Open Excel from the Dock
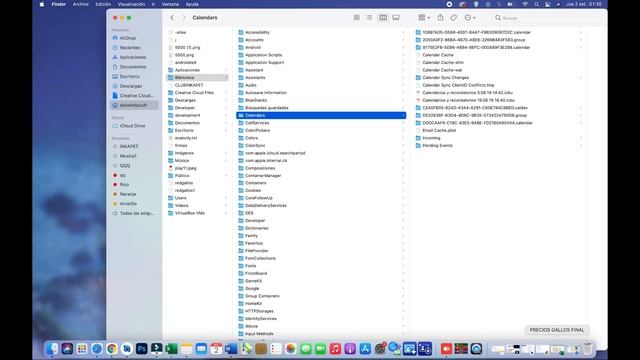 [x=171, y=349]
